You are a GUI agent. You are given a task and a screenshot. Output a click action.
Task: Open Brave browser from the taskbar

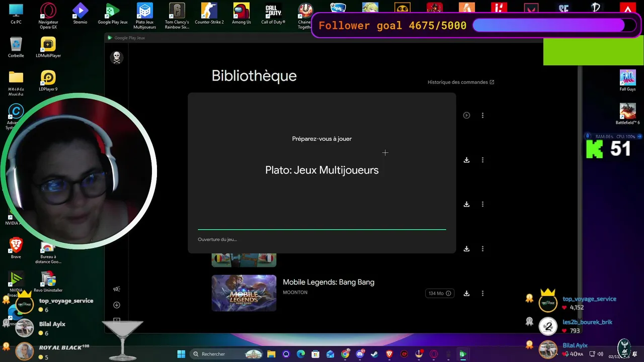coord(389,354)
